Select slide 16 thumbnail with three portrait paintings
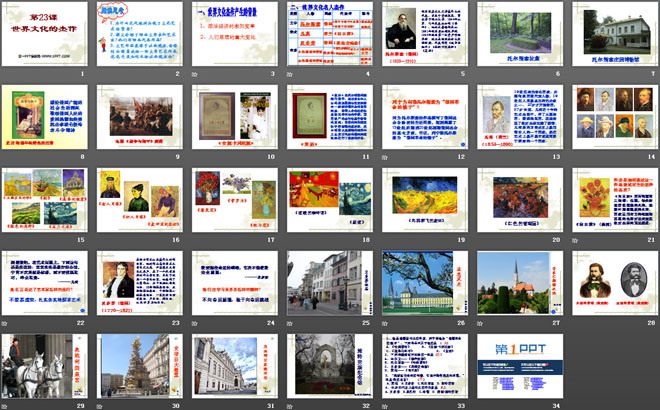Screen dimensions: 660x410 (x=140, y=200)
